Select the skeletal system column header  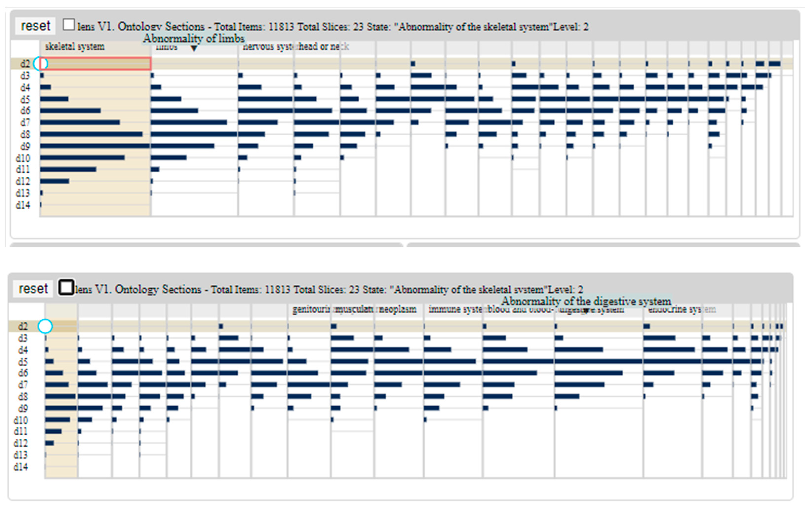(75, 47)
